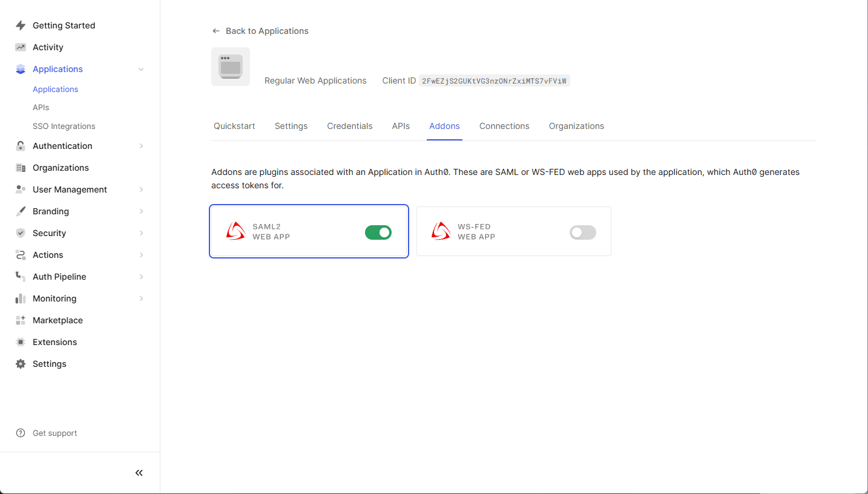
Task: Click the application window thumbnail icon
Action: pos(231,67)
